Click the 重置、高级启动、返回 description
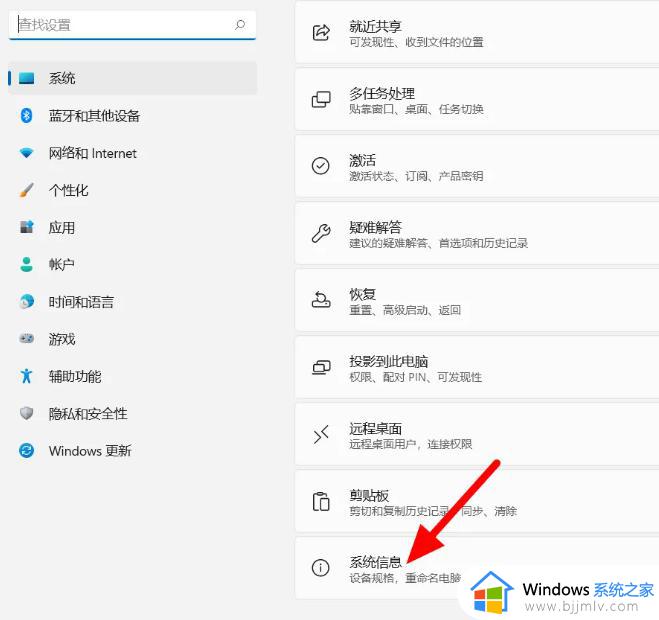This screenshot has height=620, width=659. [405, 310]
